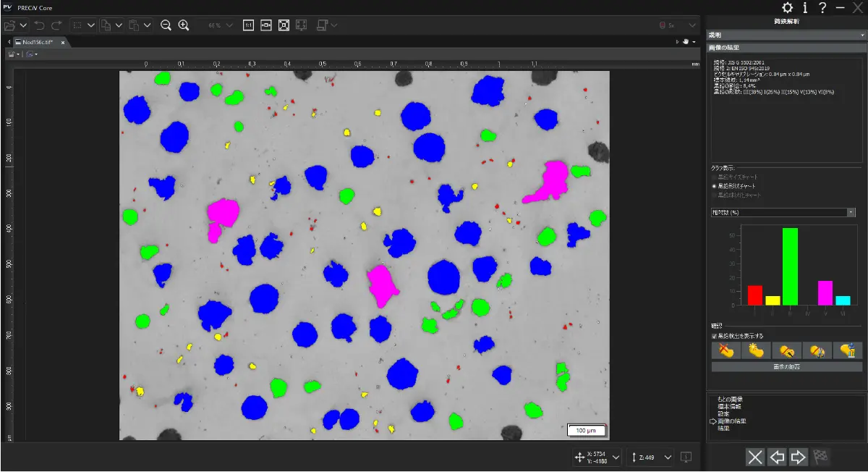Click a magenta nodule in the image
The height and width of the screenshot is (472, 868).
(380, 282)
